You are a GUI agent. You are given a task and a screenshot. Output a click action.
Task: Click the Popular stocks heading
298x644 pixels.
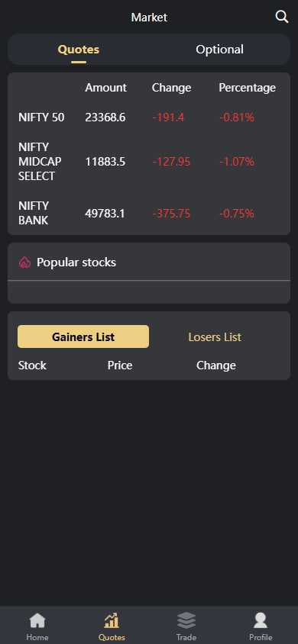point(76,262)
